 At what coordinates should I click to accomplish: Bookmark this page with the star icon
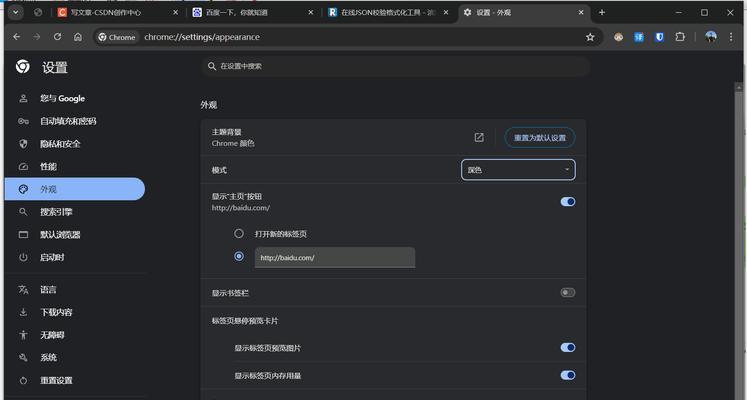tap(590, 37)
